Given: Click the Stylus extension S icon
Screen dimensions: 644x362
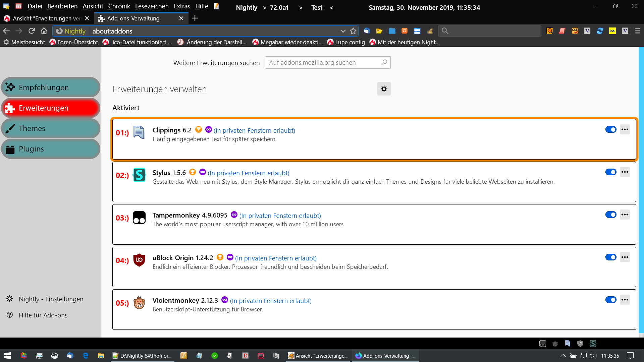Looking at the screenshot, I should click(x=139, y=175).
